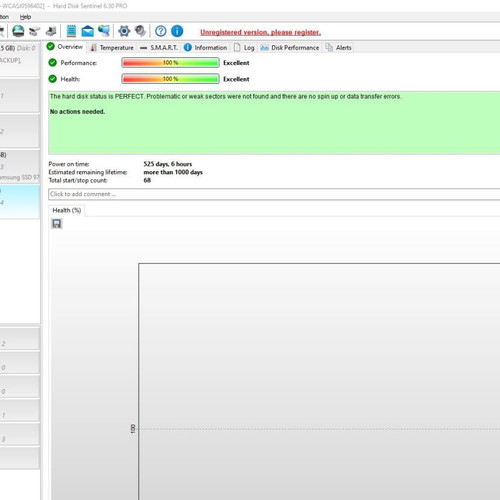Save the health graph with floppy icon
This screenshot has height=500, width=500.
point(57,224)
